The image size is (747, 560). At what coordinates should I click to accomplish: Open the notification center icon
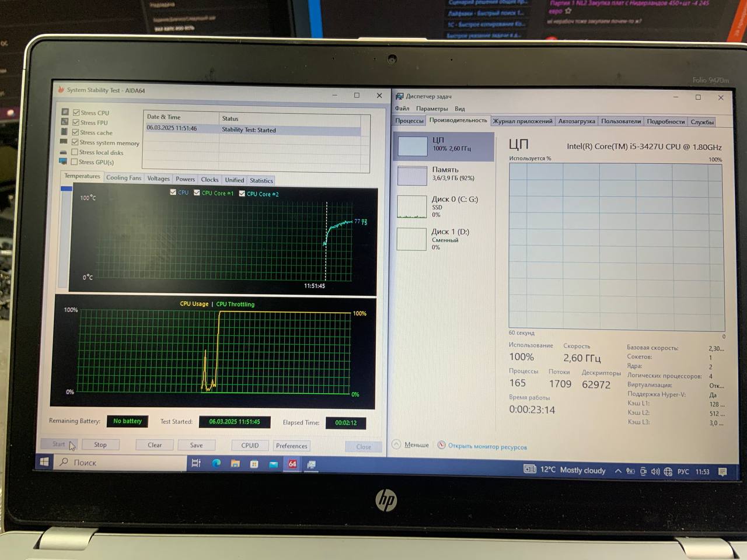click(x=722, y=472)
